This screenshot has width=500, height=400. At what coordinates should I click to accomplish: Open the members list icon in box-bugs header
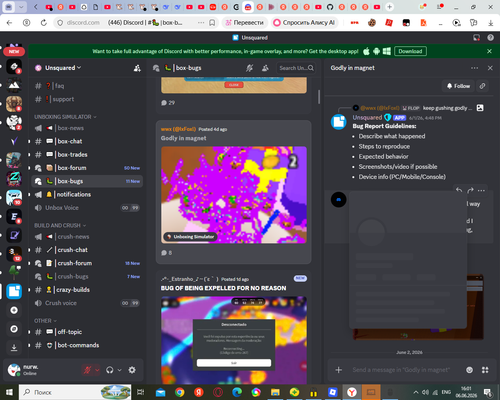click(265, 68)
